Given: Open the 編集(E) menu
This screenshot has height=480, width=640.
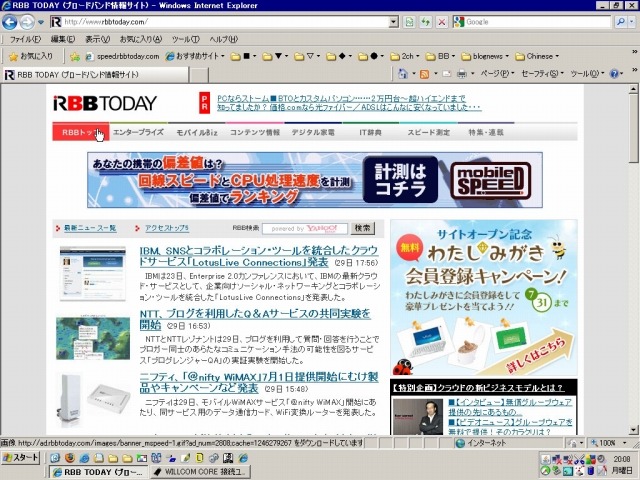Looking at the screenshot, I should pos(62,39).
